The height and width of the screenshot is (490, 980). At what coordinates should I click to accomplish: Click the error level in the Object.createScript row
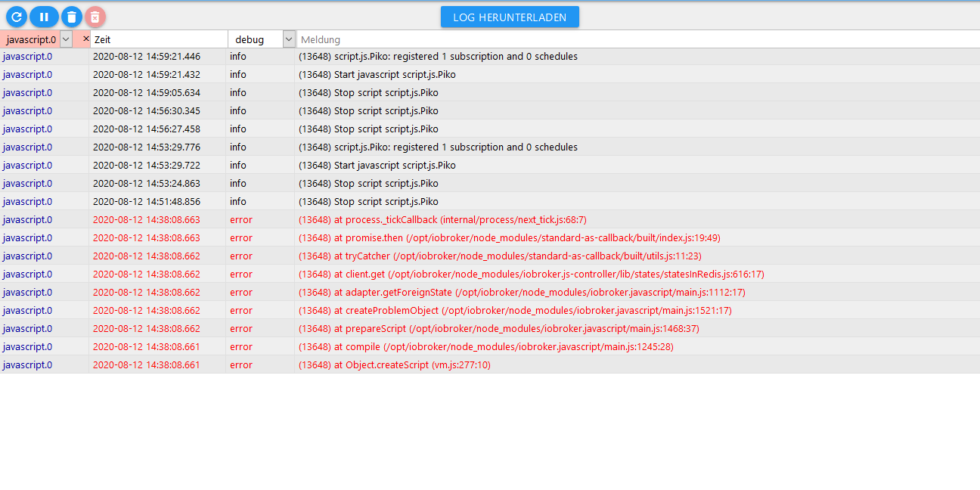coord(241,364)
